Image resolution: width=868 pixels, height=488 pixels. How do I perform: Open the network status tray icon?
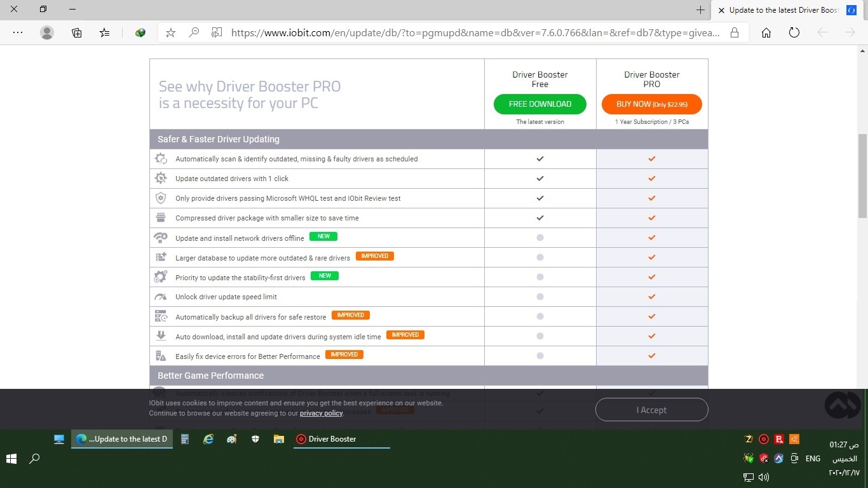749,477
